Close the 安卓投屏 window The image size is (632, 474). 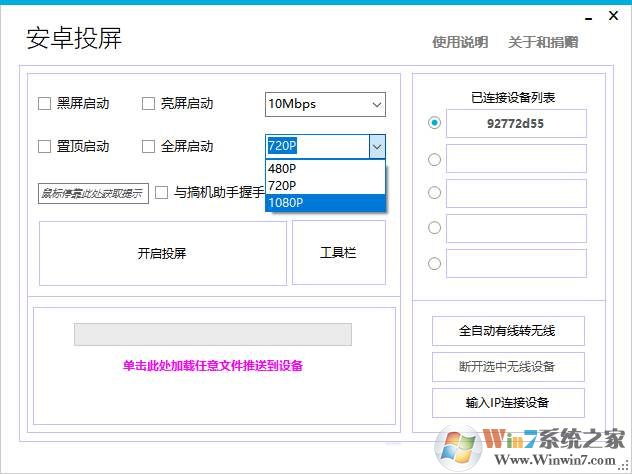613,16
